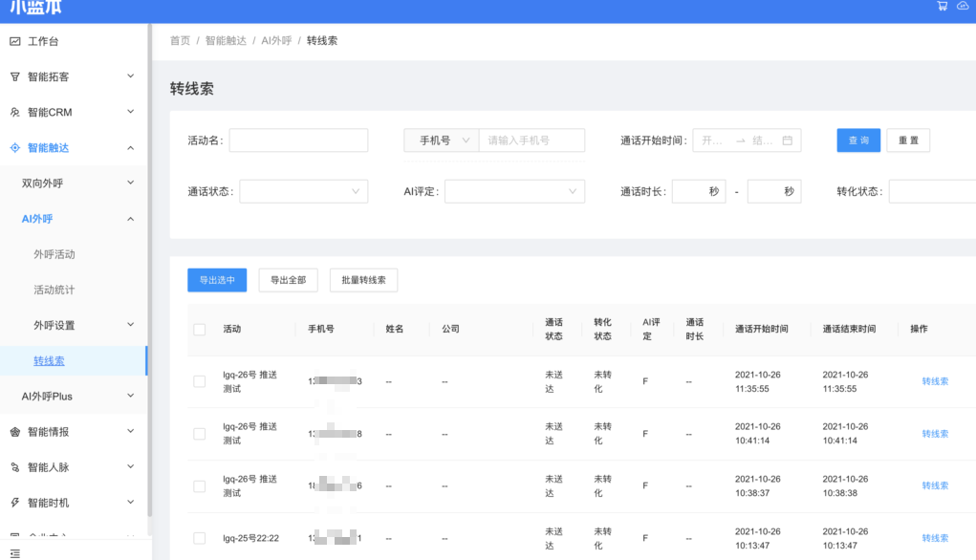Click the 批量转线索 button
The image size is (976, 560).
tap(363, 280)
